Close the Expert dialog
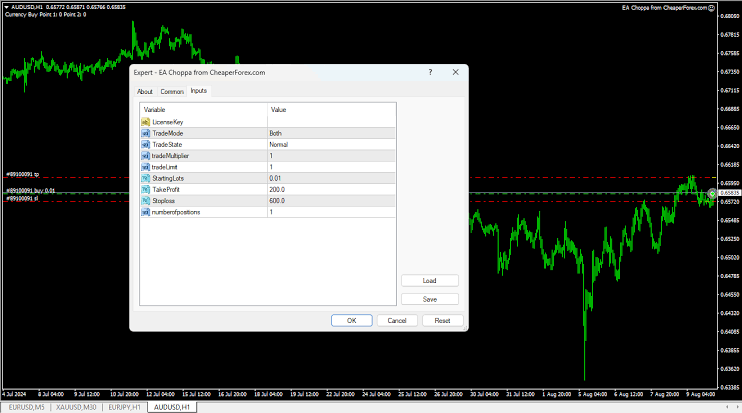The width and height of the screenshot is (742, 413). [456, 72]
